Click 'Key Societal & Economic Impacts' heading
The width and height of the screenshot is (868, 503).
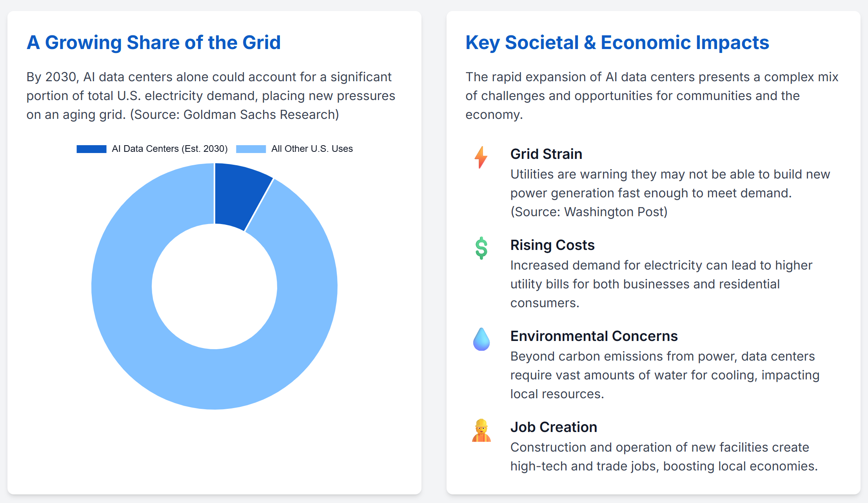pyautogui.click(x=617, y=42)
